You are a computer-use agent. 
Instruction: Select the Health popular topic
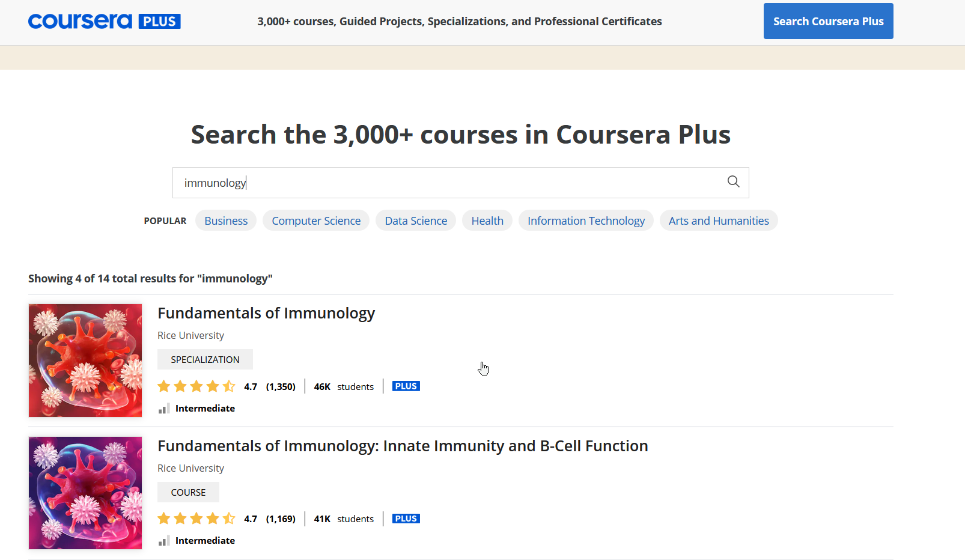pos(487,221)
